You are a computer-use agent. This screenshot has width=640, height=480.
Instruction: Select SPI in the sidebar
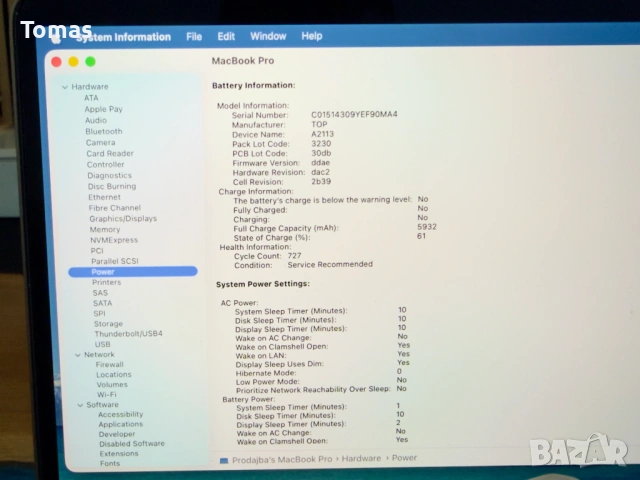click(x=99, y=313)
